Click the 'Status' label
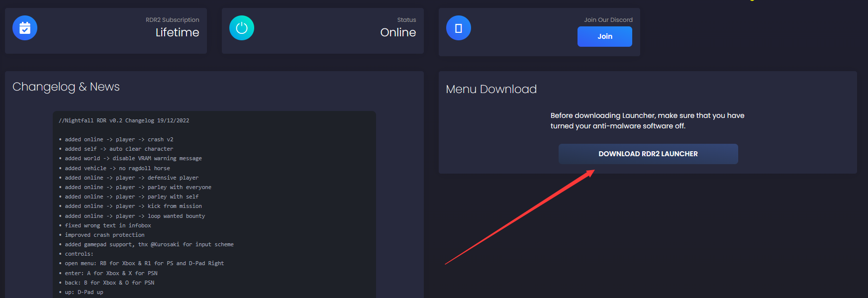 tap(406, 20)
